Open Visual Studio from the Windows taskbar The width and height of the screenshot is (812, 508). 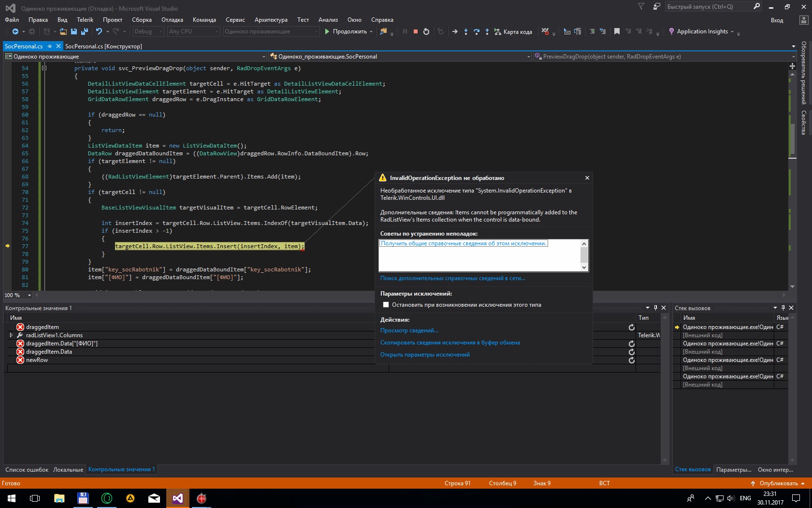click(x=178, y=498)
